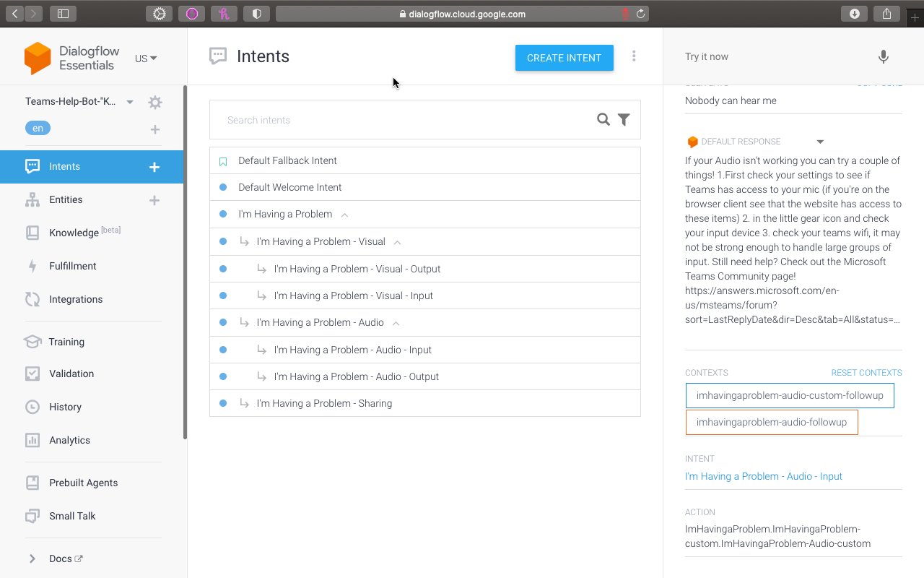This screenshot has height=578, width=924.
Task: Open Fulfillment in the sidebar
Action: 72,266
